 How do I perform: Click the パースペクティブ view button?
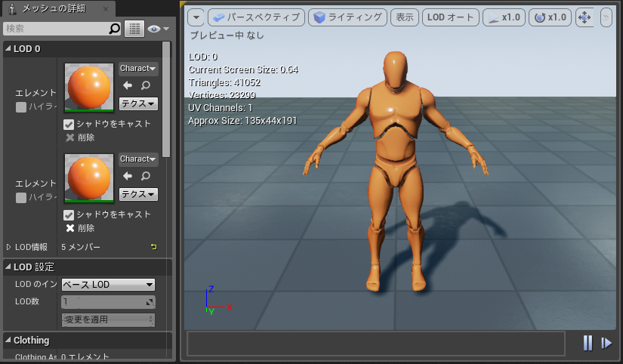[255, 17]
